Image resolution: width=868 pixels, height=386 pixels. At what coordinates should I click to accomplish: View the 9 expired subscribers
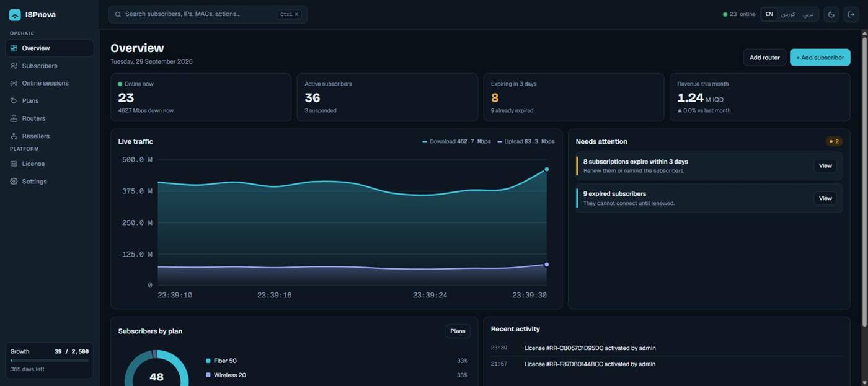tap(825, 198)
